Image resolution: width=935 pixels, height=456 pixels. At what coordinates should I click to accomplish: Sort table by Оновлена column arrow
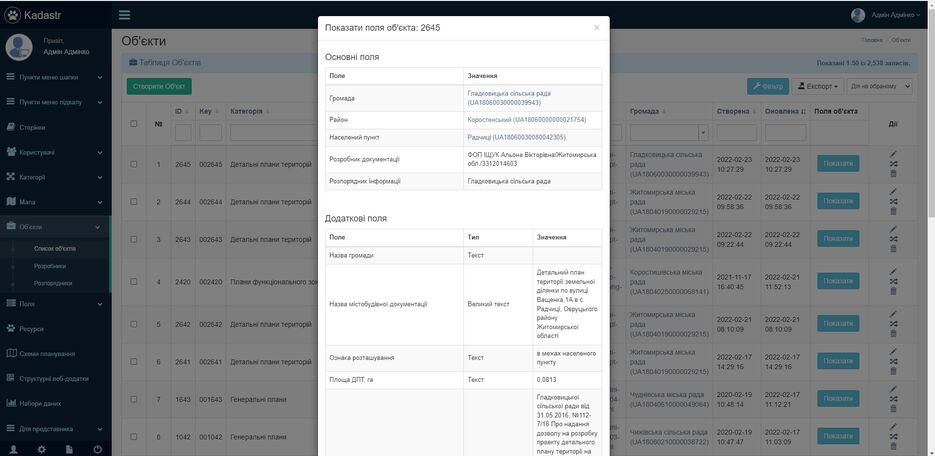pyautogui.click(x=803, y=112)
